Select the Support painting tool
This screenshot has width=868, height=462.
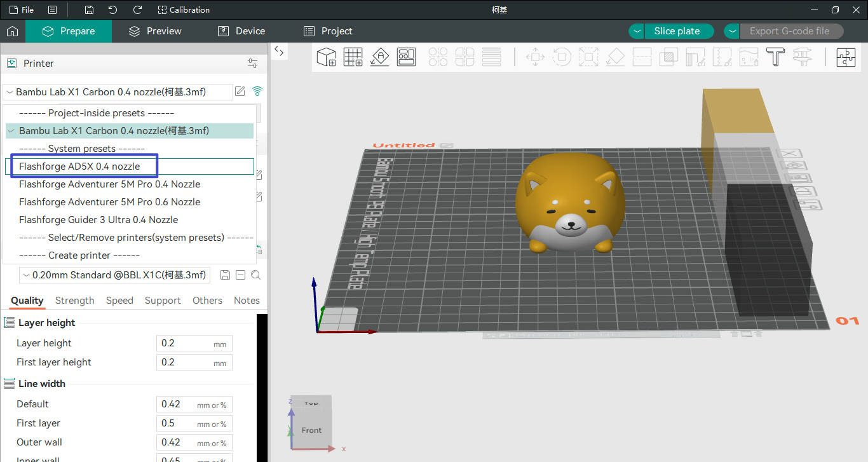695,57
